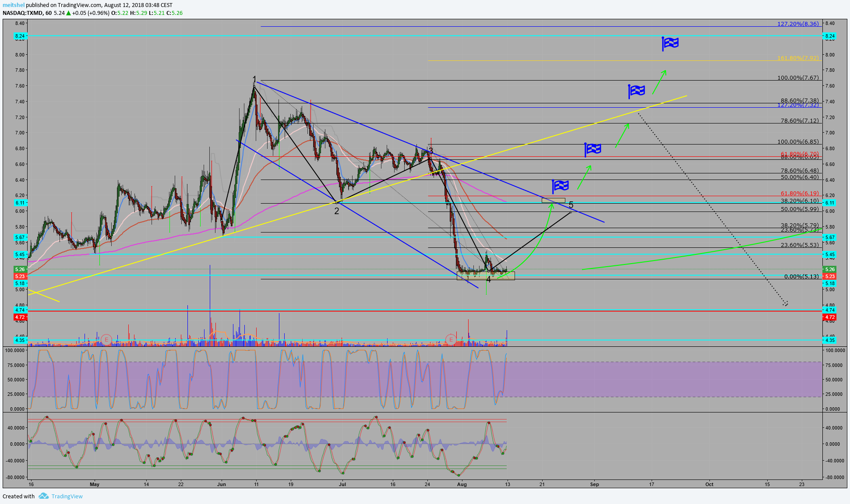Click the Aug label on the time axis
Screen dimensions: 850x504
tap(461, 484)
